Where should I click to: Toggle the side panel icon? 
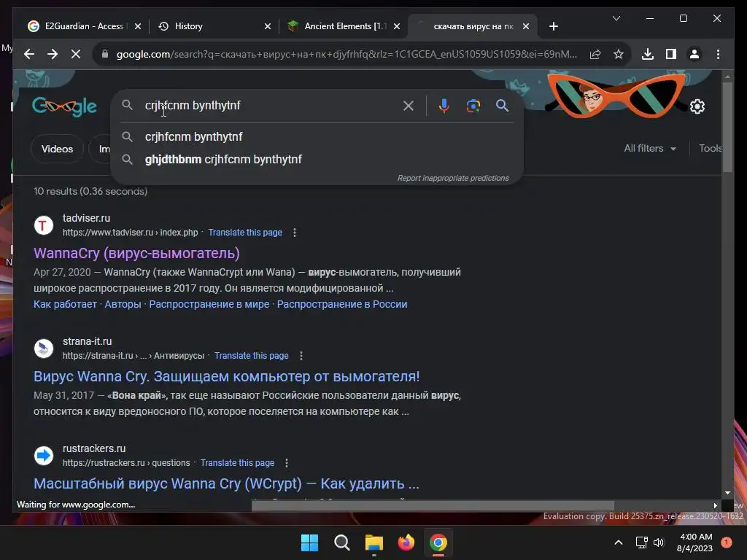[x=671, y=54]
